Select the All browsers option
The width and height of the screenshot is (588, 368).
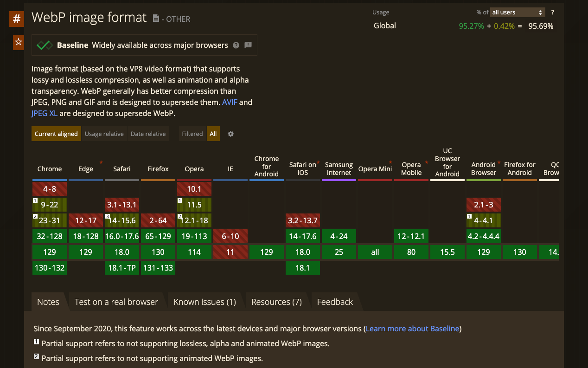click(x=213, y=134)
